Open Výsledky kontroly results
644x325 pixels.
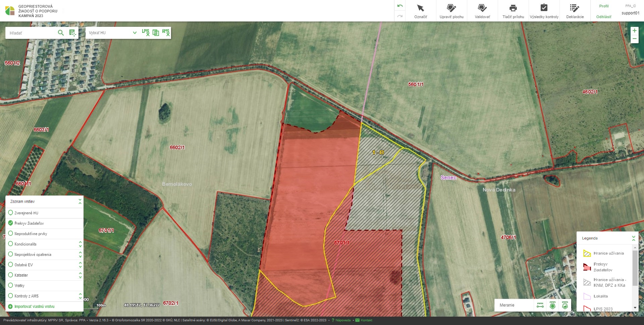coord(544,11)
